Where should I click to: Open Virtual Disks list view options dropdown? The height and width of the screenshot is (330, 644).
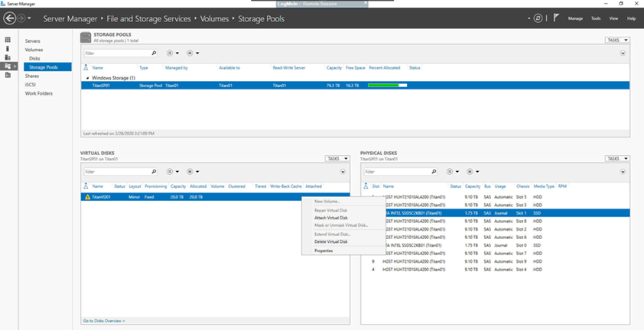tap(173, 172)
